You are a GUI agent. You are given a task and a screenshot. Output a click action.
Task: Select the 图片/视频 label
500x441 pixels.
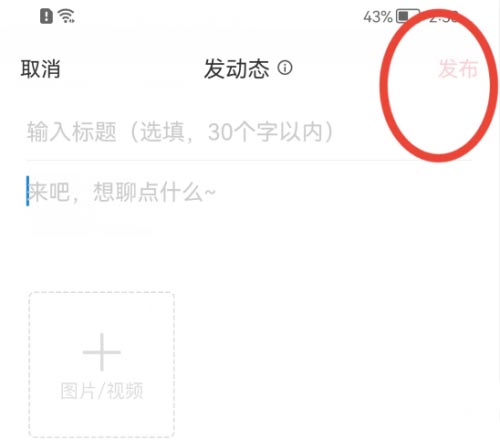click(x=102, y=391)
